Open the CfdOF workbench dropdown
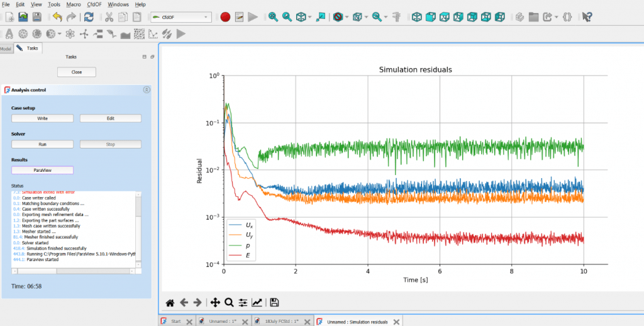The height and width of the screenshot is (326, 644). tap(180, 17)
